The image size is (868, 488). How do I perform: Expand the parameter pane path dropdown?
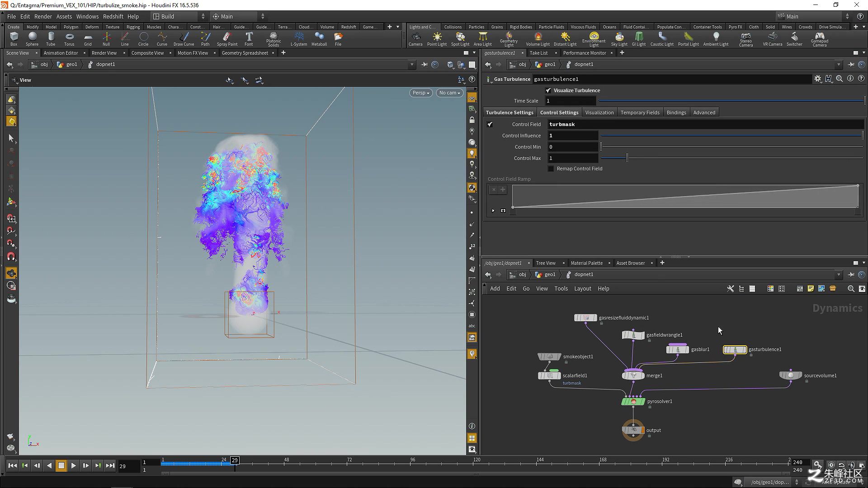839,65
